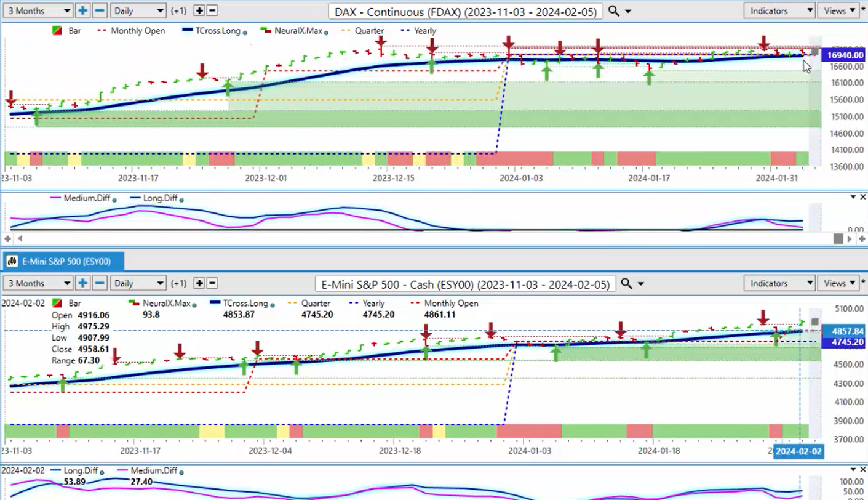Click the DAX - Continuous (FDAX) symbol field
This screenshot has width=868, height=500.
[465, 11]
